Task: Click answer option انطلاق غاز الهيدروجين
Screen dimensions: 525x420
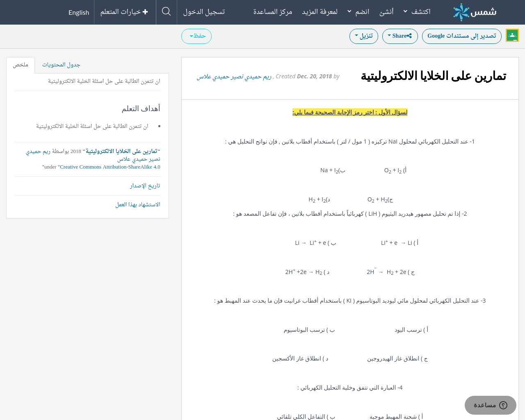Action: click(397, 358)
